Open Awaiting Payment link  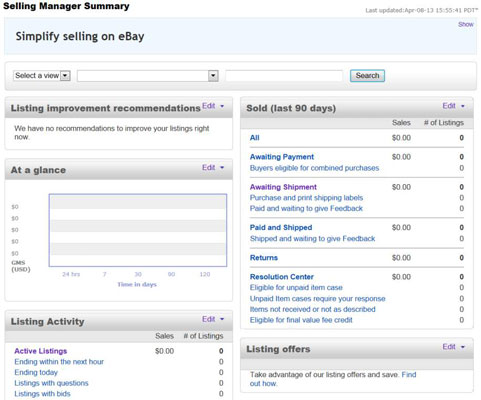pos(282,157)
